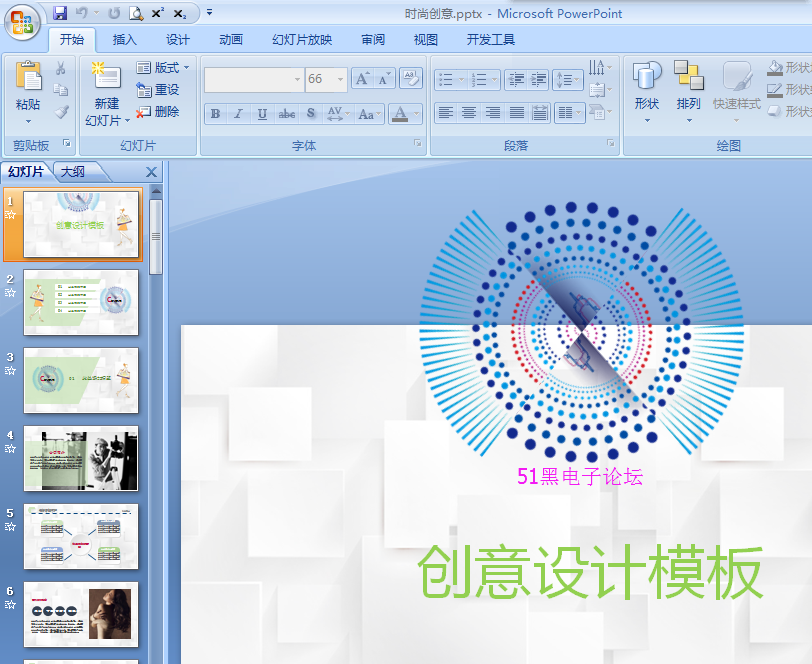Apply the font color A swatch
The image size is (812, 664).
coord(400,114)
